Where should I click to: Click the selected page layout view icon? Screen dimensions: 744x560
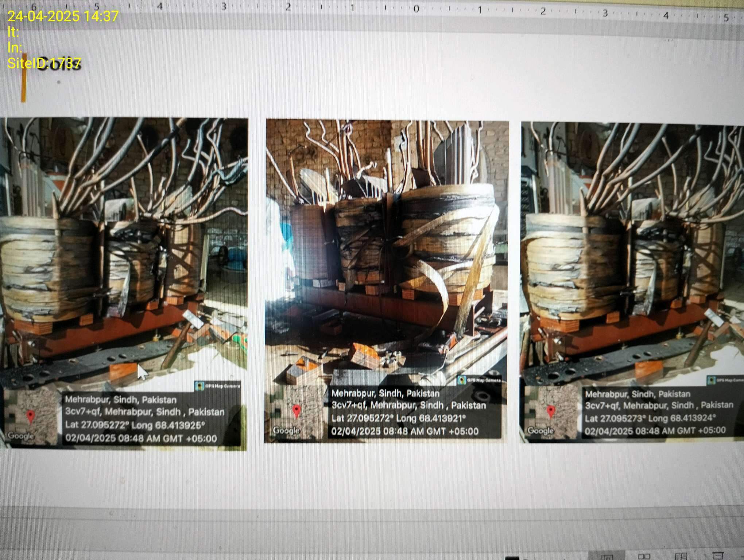(607, 556)
